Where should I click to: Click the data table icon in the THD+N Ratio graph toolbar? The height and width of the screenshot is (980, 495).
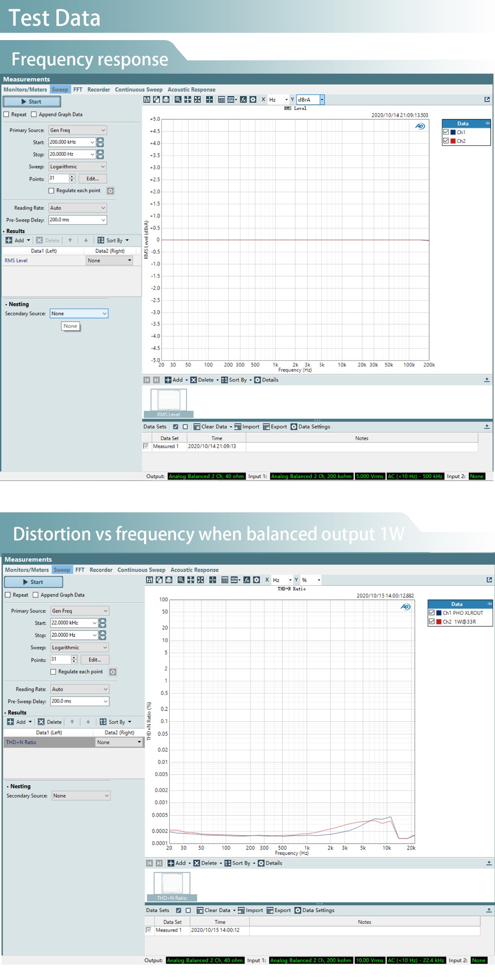(x=225, y=580)
